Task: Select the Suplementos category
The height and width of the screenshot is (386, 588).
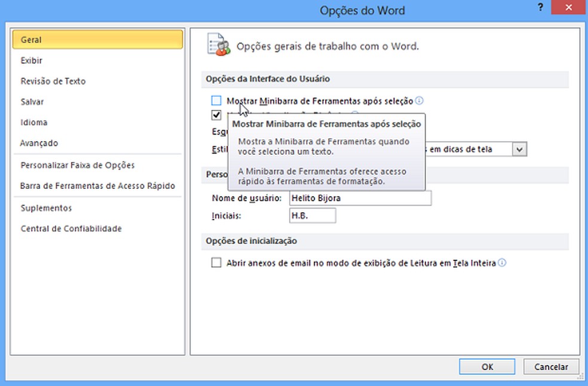Action: pos(46,208)
